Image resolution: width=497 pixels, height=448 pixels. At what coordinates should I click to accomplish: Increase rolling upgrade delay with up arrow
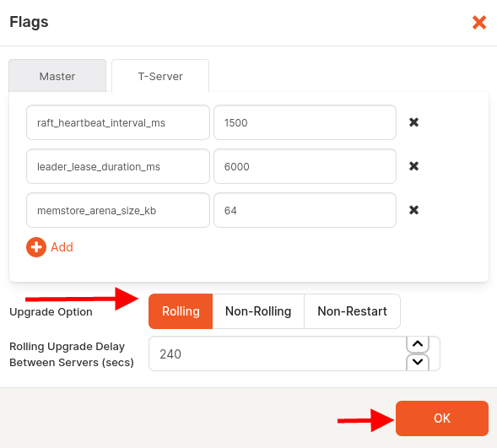pos(418,344)
